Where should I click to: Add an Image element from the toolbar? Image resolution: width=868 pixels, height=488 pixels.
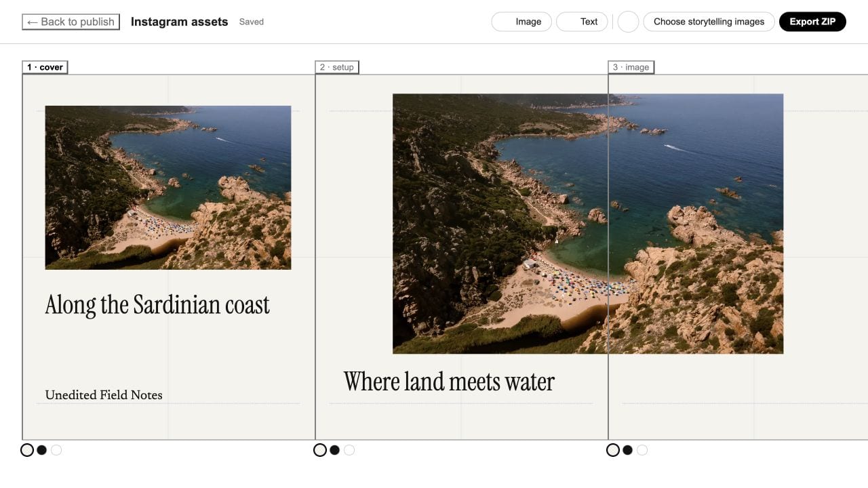click(521, 22)
